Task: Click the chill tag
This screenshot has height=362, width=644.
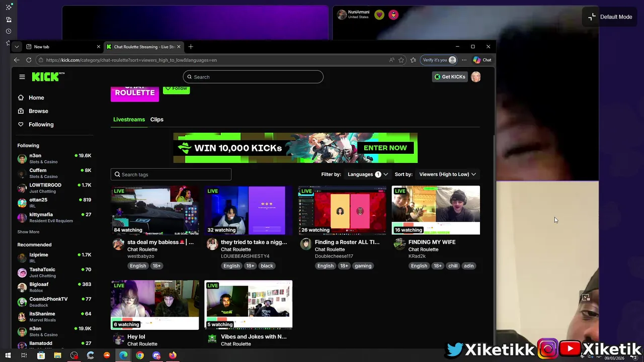Action: 453,266
